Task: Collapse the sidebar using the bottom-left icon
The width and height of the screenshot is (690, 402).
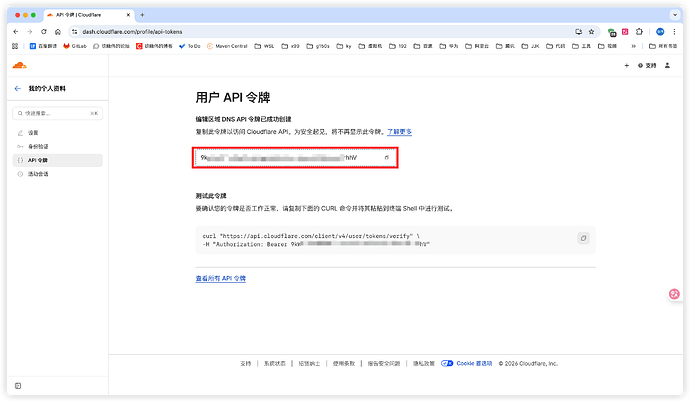Action: tap(17, 383)
